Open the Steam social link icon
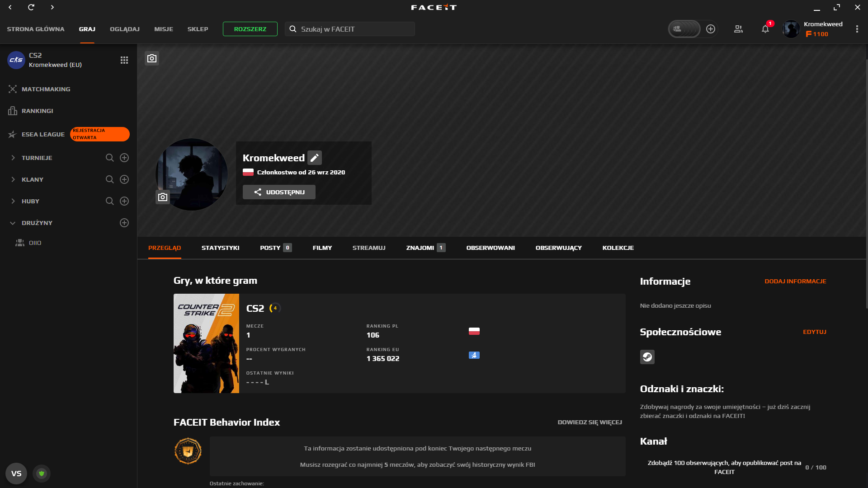Screen dimensions: 868x488 coord(647,357)
